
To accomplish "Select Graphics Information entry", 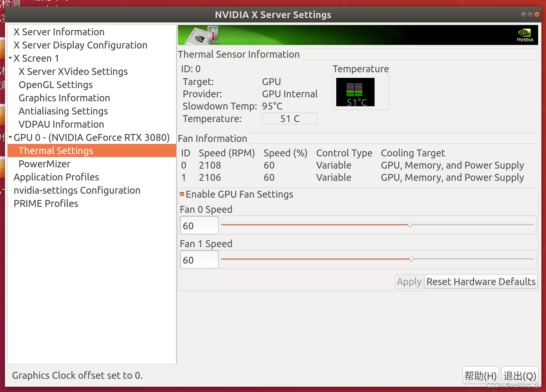I will pos(64,98).
